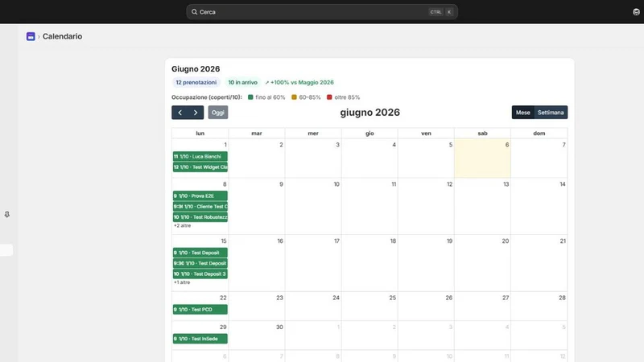Click the 'giugno 2026' calendar title
The image size is (644, 362).
pos(369,113)
